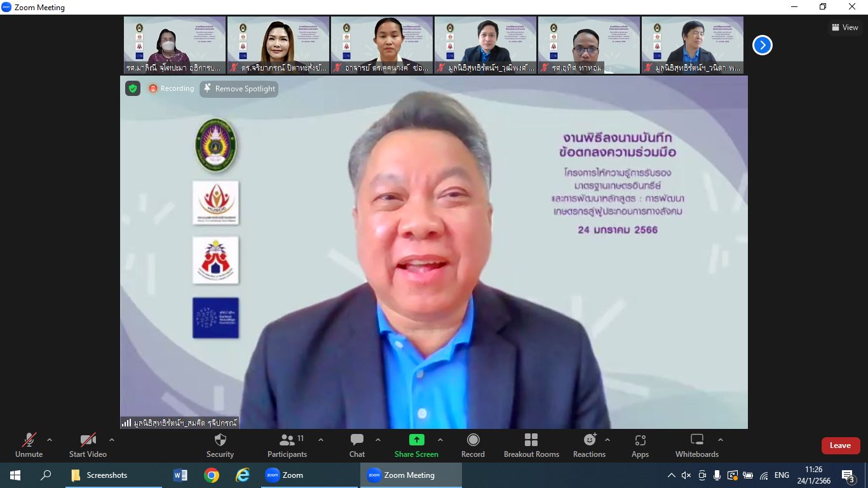
Task: Select the thumbnail labeled รศ.อุทิศ ทาหอม
Action: tap(589, 45)
